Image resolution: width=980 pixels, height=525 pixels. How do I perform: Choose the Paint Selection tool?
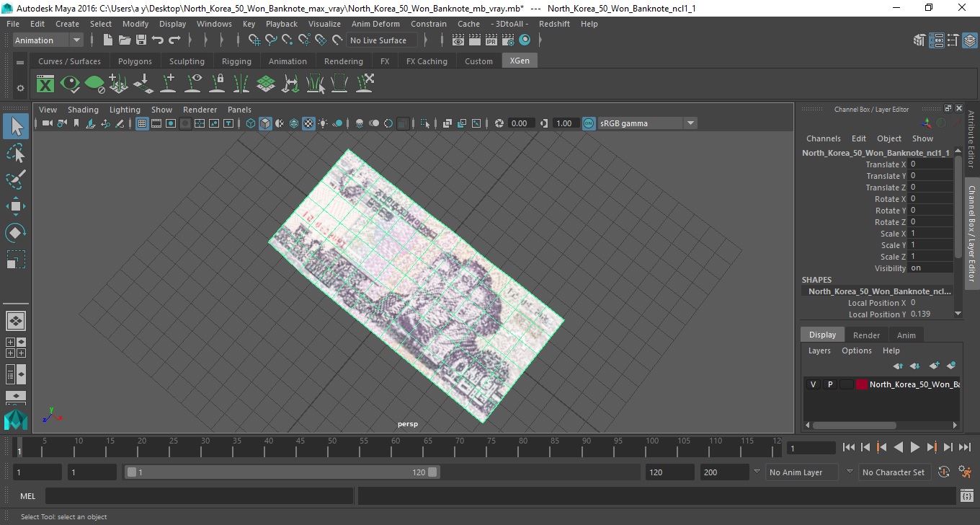16,180
